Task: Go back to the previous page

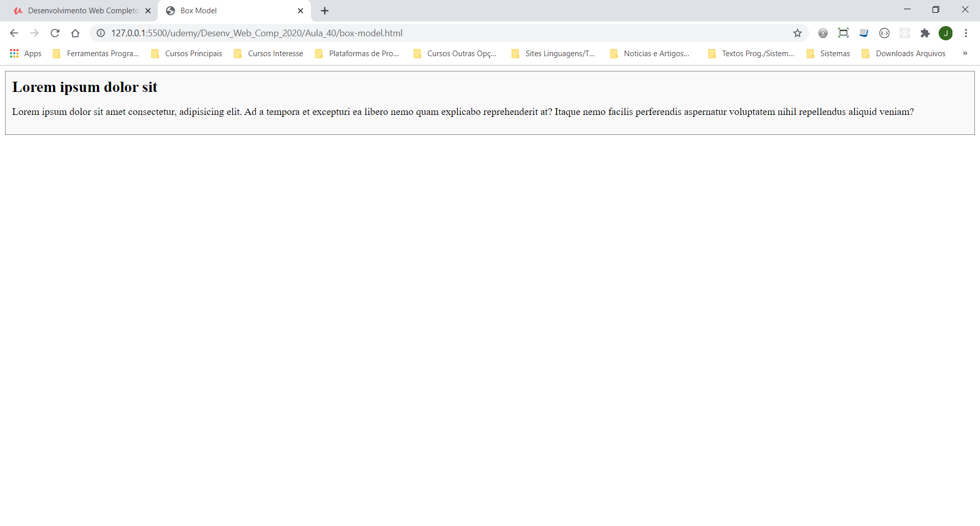Action: coord(14,33)
